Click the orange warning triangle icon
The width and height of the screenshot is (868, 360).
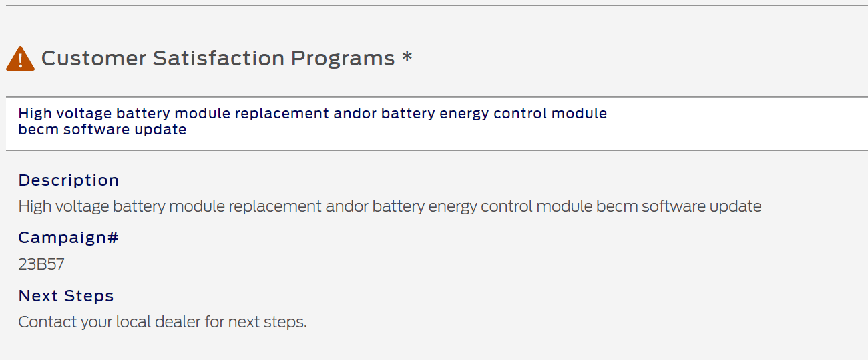coord(20,59)
